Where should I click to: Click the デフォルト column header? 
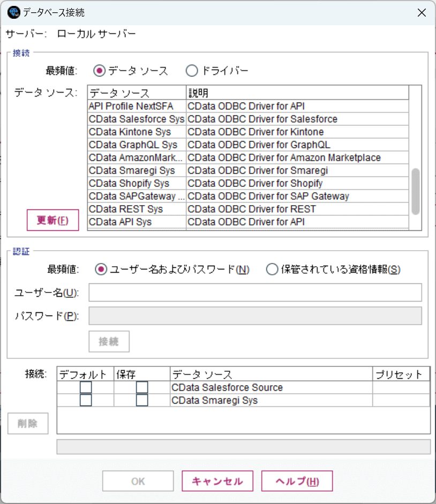(85, 374)
